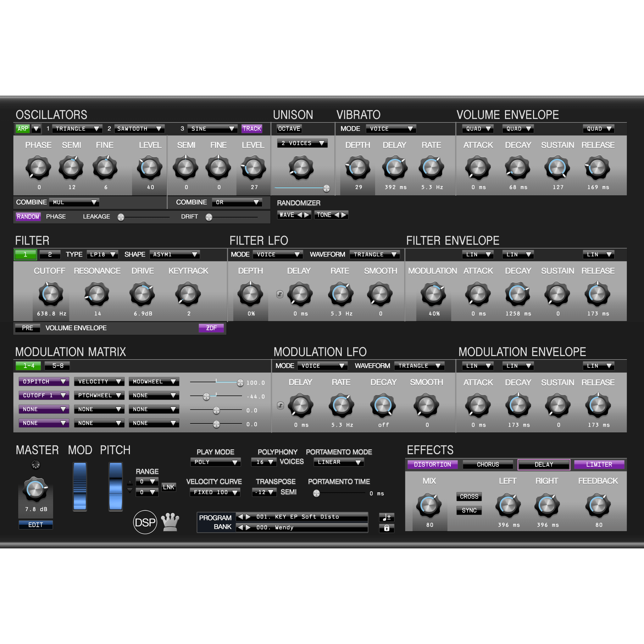This screenshot has height=644, width=644.
Task: Open the oscillator 1 Triangle waveform dropdown
Action: click(x=77, y=129)
